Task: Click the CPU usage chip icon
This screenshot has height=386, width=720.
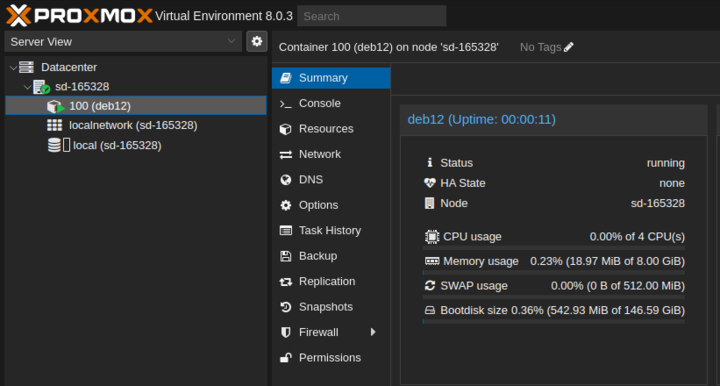Action: pyautogui.click(x=432, y=236)
